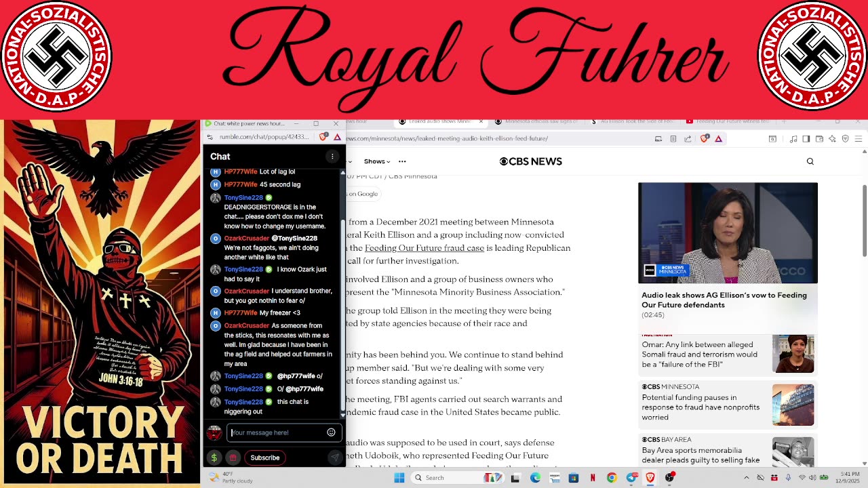The width and height of the screenshot is (868, 488).
Task: Switch to 'Leaked audio shows Minn' tab
Action: (439, 121)
